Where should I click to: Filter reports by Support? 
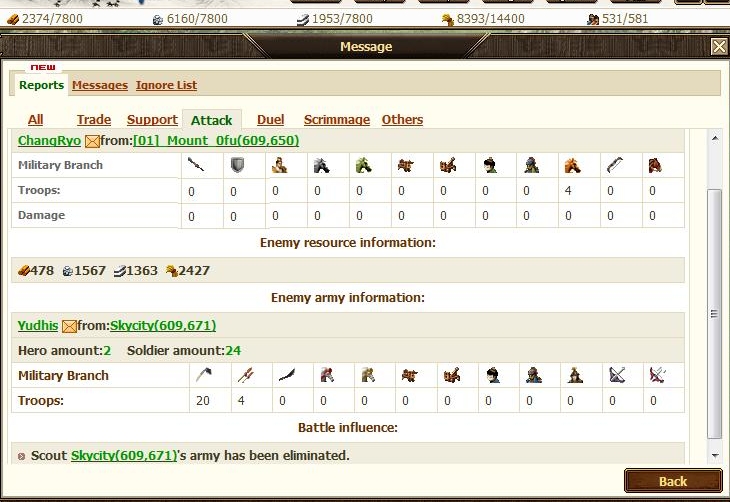tap(152, 120)
